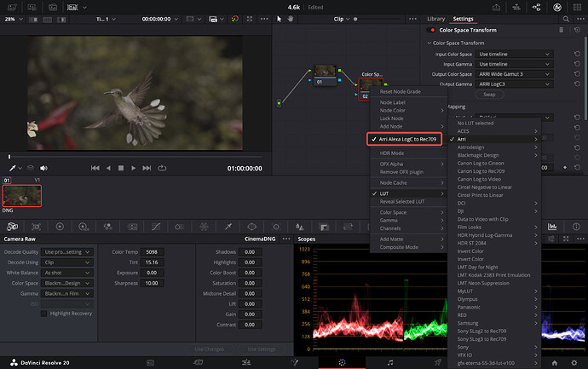The image size is (588, 369).
Task: Show the Scopes palette icon
Action: point(552,227)
